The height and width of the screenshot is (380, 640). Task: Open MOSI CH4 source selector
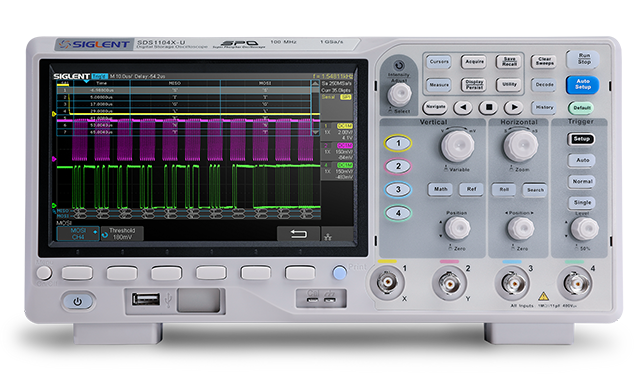coord(78,233)
